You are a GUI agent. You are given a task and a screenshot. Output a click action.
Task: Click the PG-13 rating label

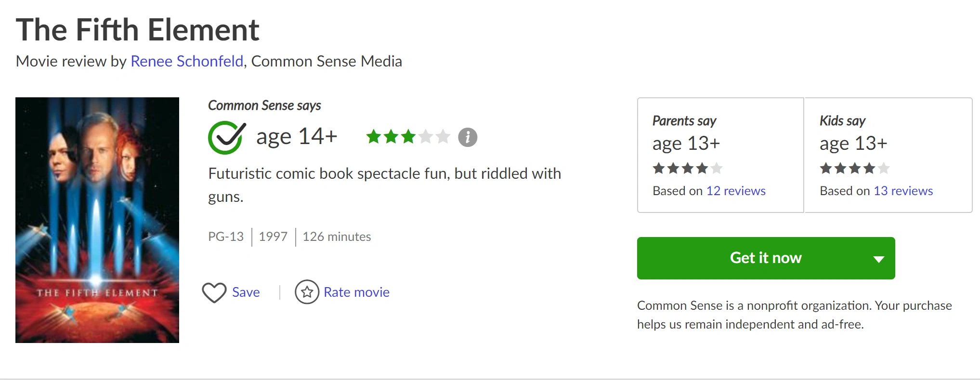[x=226, y=237]
